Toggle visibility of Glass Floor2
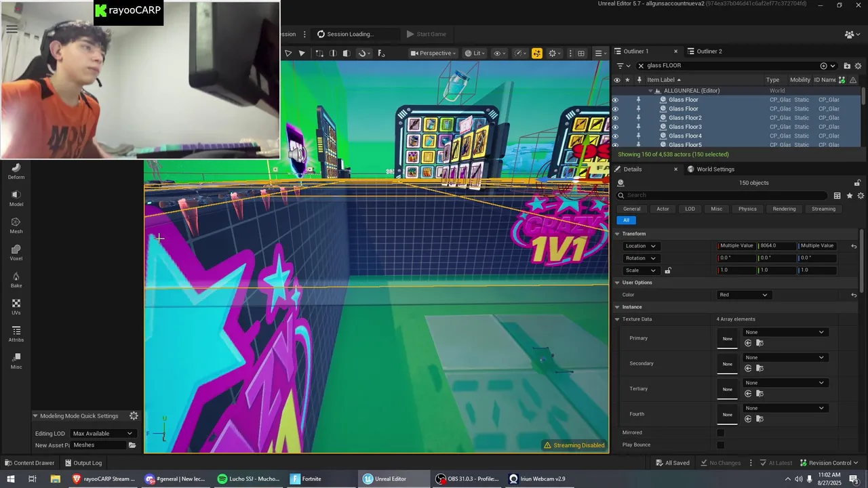This screenshot has height=488, width=868. pos(616,118)
